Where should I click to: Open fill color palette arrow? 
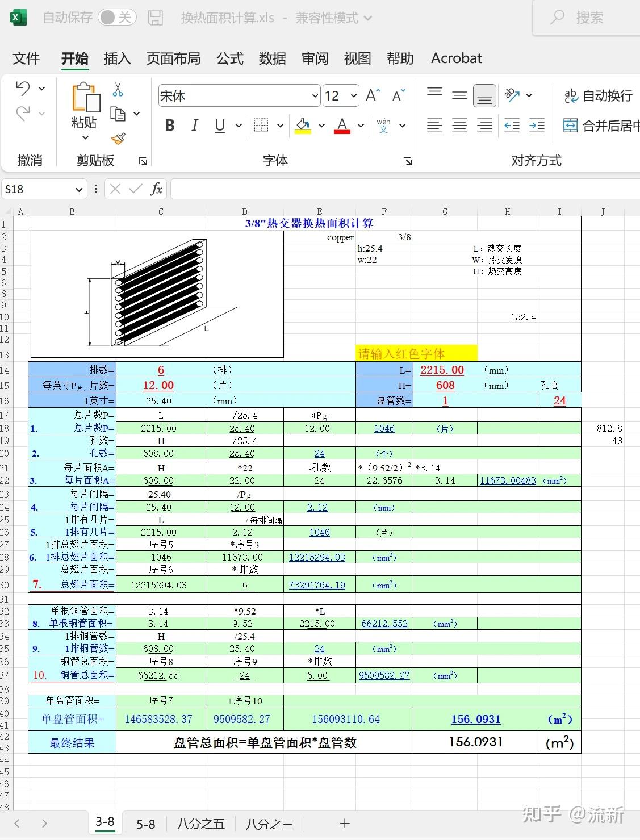[x=321, y=126]
